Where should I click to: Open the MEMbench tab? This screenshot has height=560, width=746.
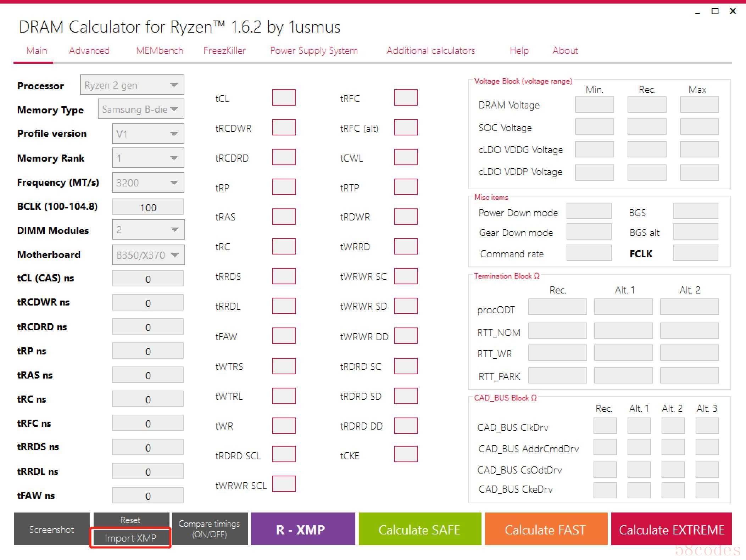click(x=160, y=51)
